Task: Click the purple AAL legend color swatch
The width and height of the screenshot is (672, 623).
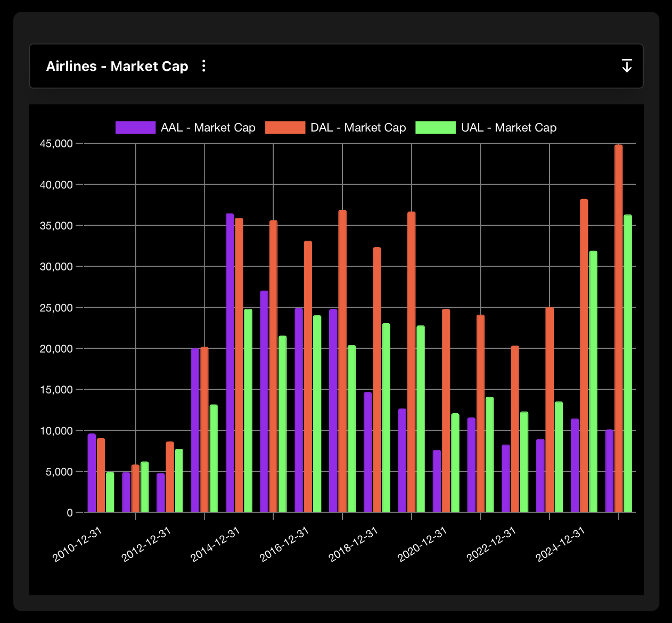Action: pyautogui.click(x=135, y=128)
